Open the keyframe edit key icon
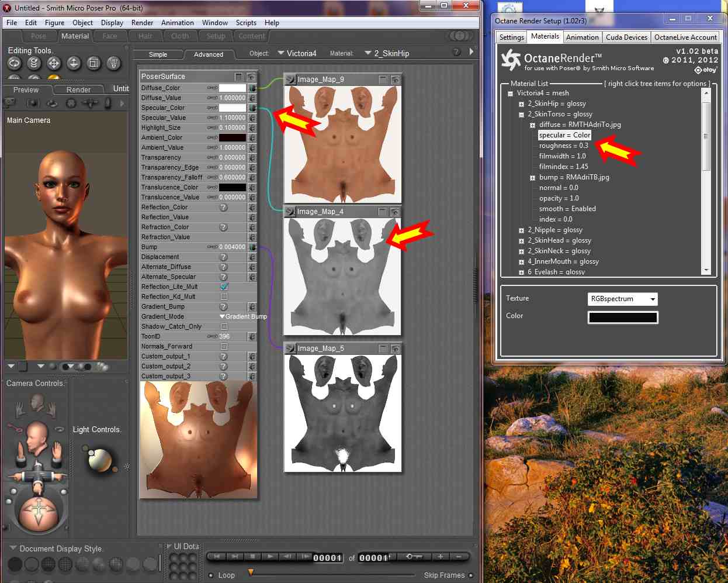 click(413, 557)
